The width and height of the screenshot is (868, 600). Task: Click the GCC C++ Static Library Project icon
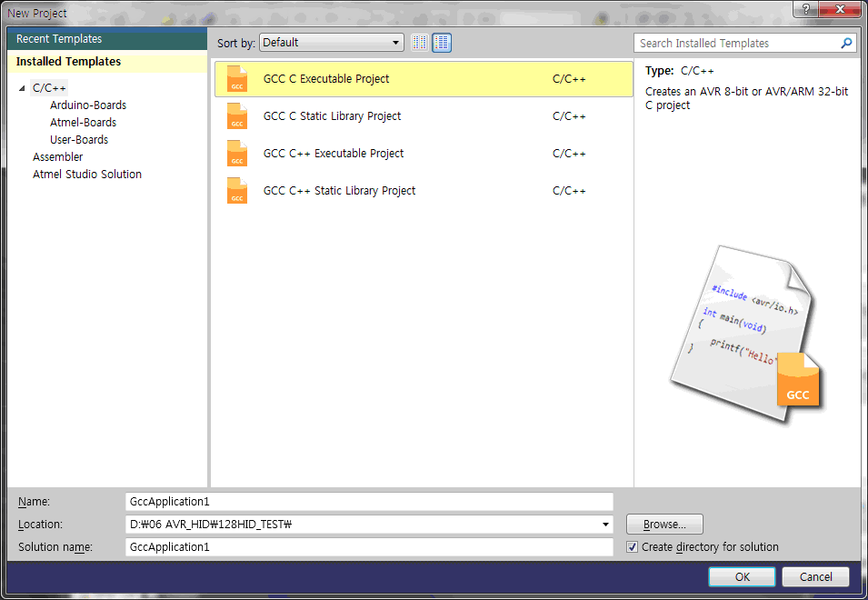237,191
